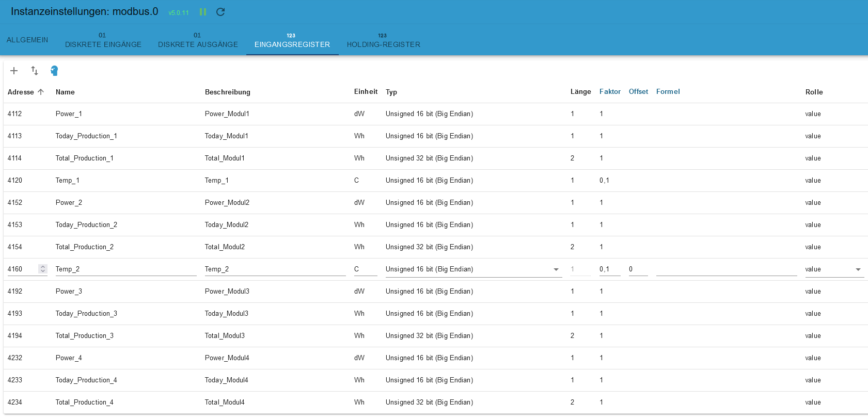Click the Total_Modul2 description cell
The width and height of the screenshot is (868, 419).
[225, 247]
